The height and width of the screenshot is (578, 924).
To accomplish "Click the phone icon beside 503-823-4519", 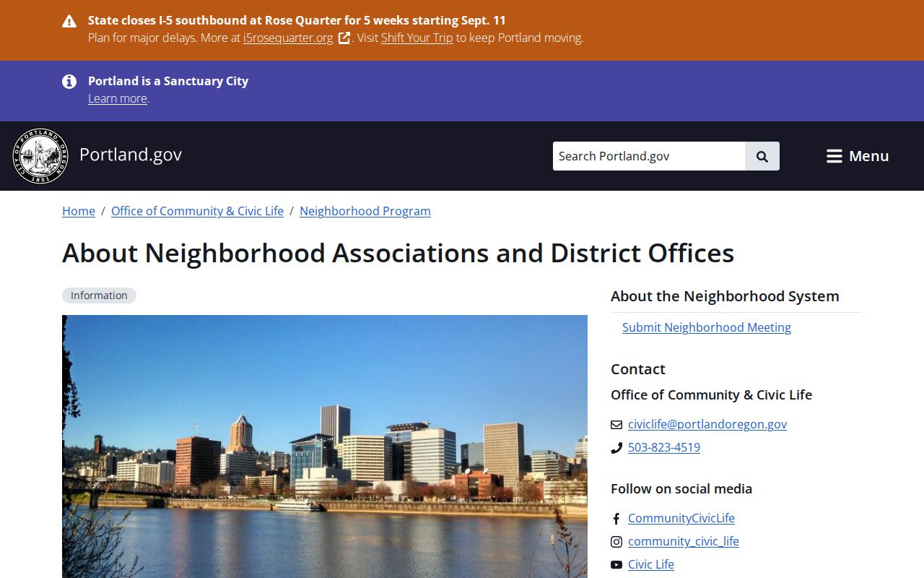I will 616,448.
